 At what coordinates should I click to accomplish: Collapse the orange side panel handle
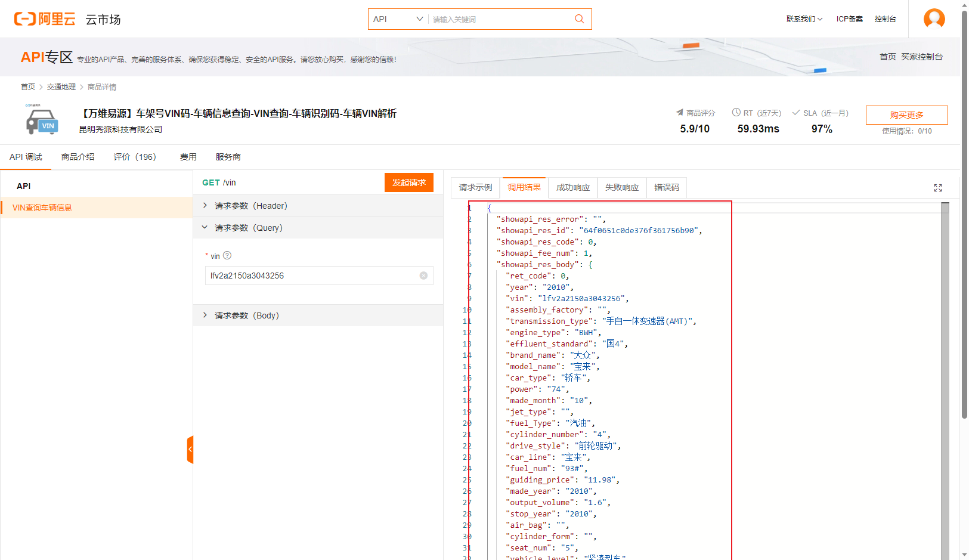click(190, 450)
